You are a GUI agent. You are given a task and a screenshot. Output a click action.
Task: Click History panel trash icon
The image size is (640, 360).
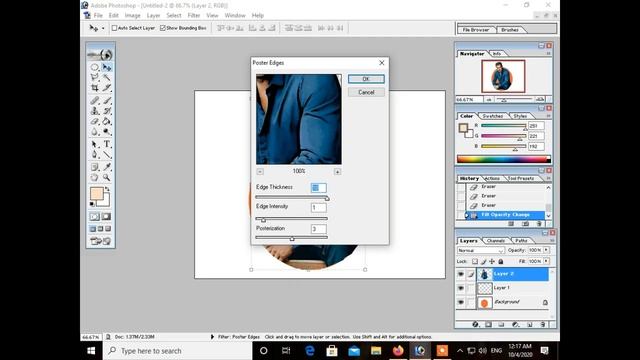[539, 224]
